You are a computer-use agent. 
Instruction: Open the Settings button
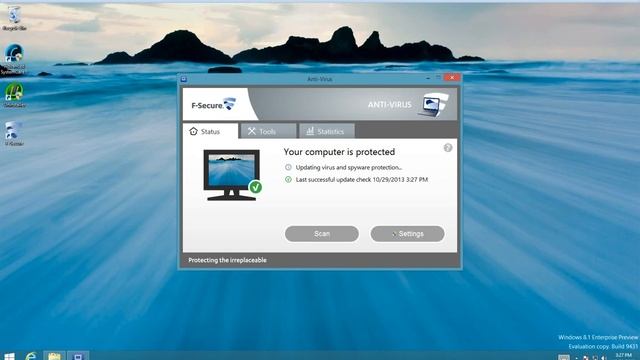[x=407, y=234]
